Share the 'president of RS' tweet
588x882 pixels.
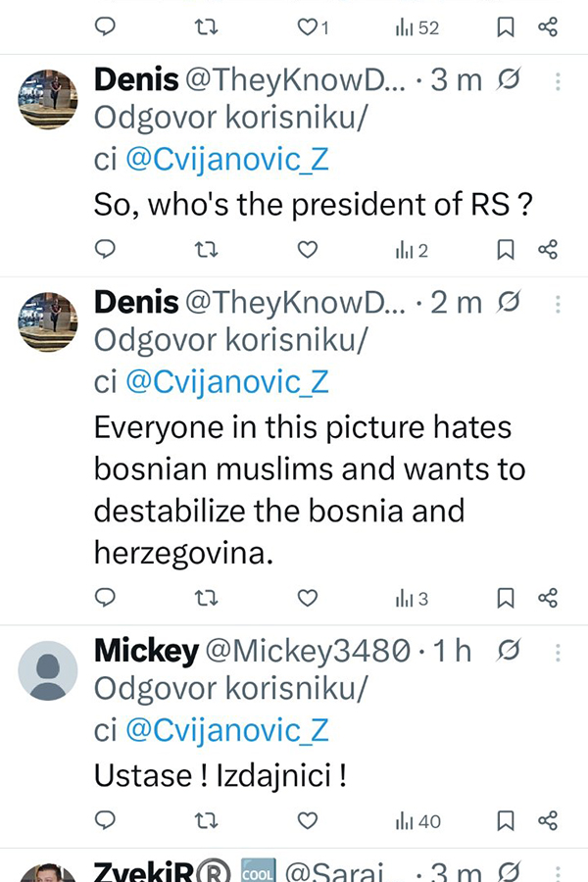pos(548,250)
